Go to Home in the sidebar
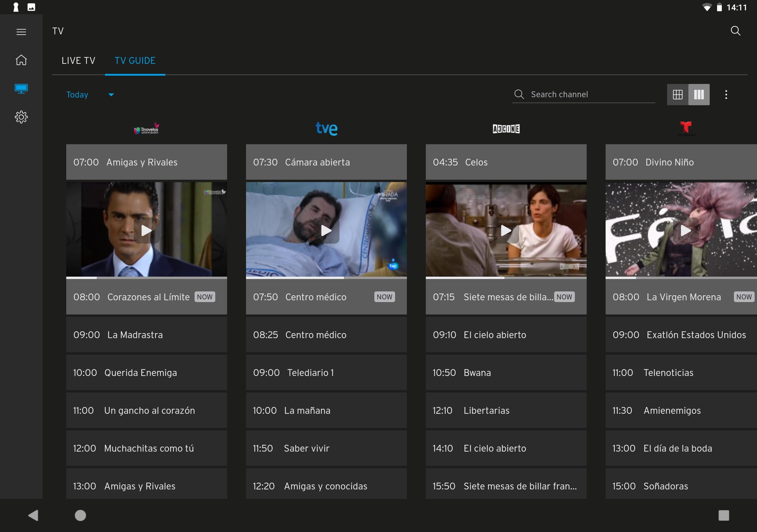Screen dimensions: 757x532 [x=21, y=60]
